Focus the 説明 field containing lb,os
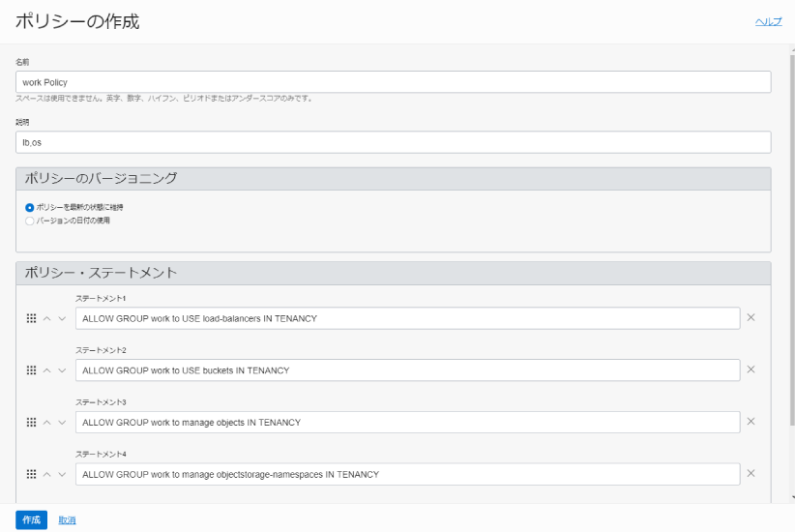The image size is (795, 532). click(x=394, y=142)
